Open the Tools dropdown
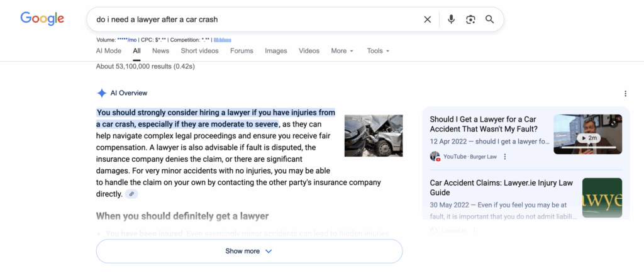 378,51
